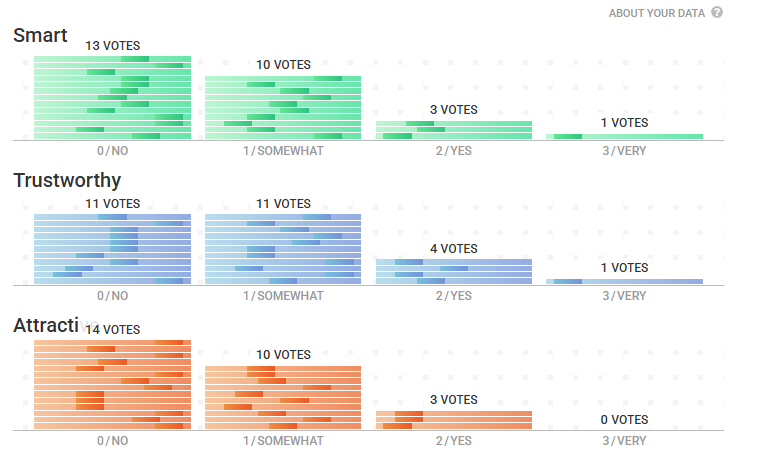Click the orange Attractive 2/YES bar
Viewport: 773px width, 471px height.
point(454,420)
